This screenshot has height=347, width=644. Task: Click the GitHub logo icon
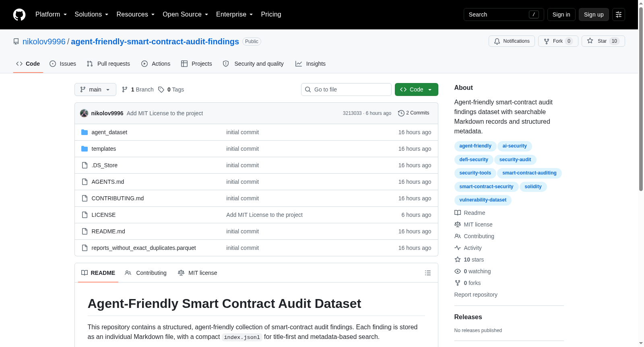(x=19, y=15)
